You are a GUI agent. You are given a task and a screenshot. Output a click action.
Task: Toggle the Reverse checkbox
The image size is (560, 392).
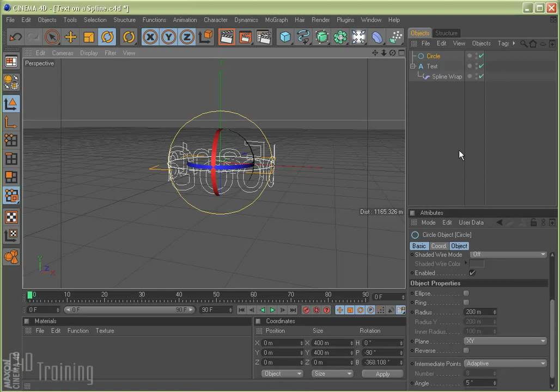click(466, 350)
